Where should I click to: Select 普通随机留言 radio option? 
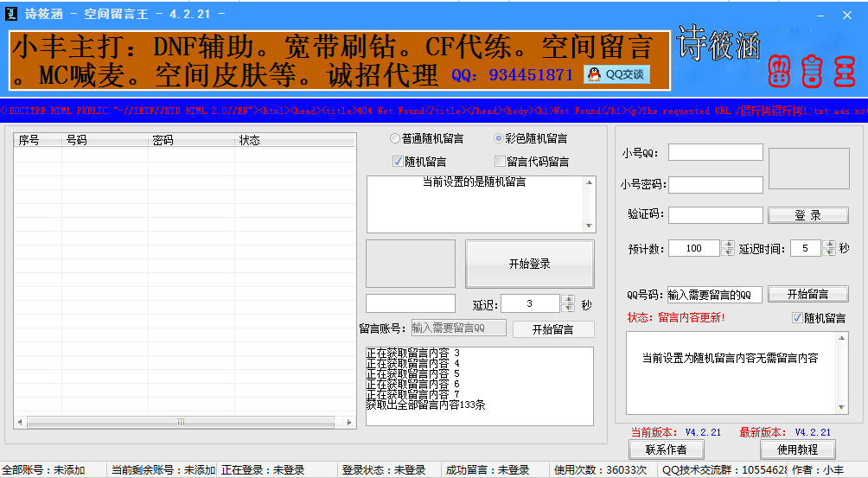coord(427,138)
